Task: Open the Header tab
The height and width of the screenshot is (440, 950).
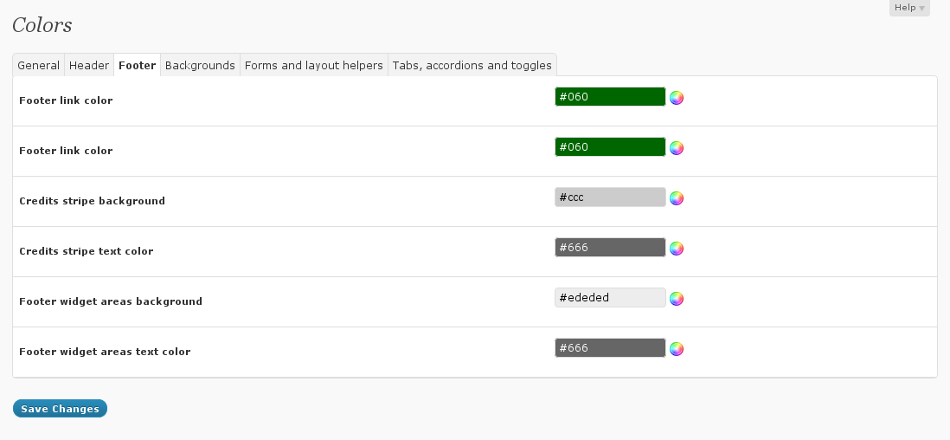Action: point(89,65)
